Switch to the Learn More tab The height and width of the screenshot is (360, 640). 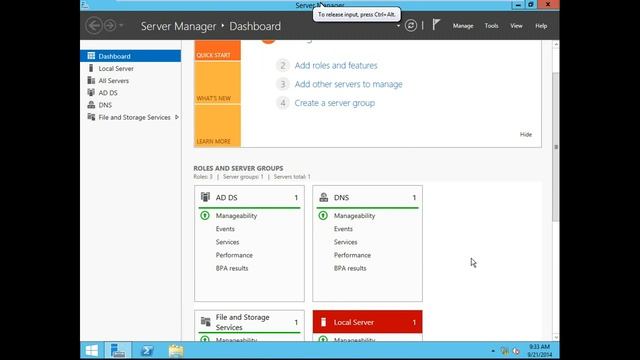coord(217,126)
